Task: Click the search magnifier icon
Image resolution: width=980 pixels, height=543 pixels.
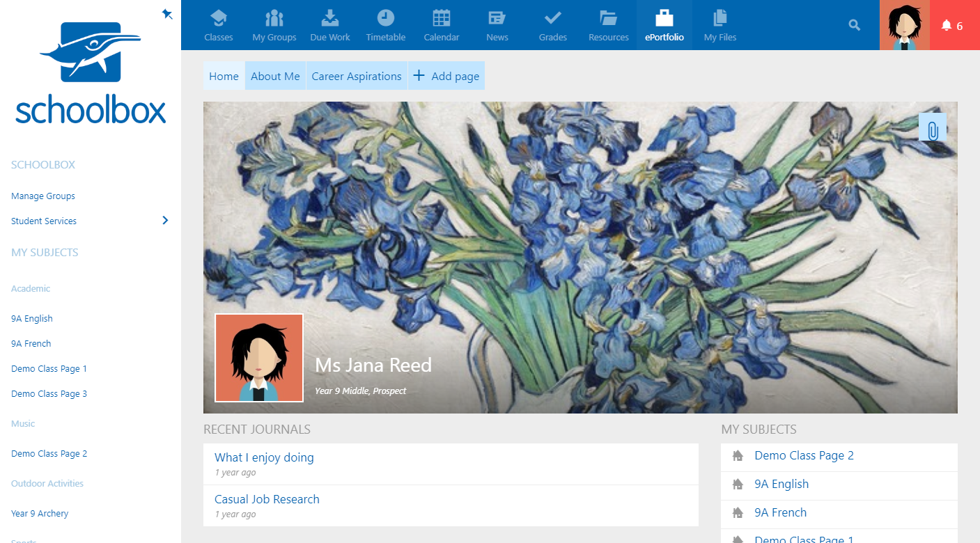Action: click(x=855, y=25)
